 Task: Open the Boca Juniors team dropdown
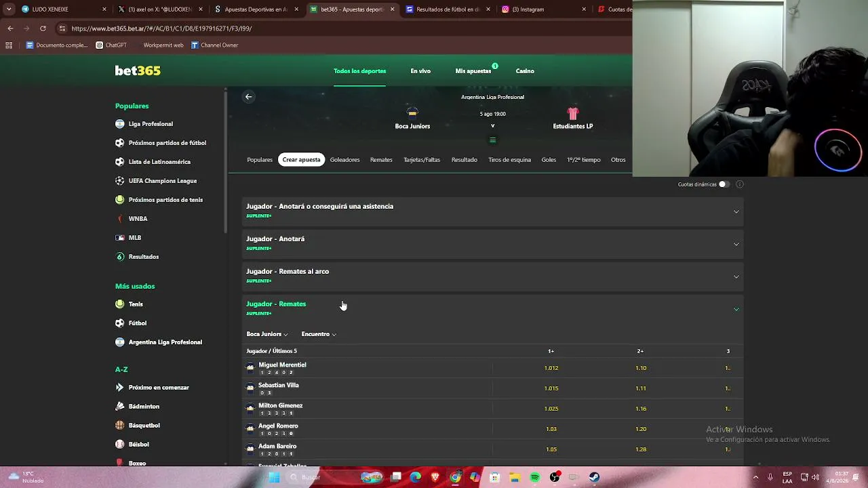[x=267, y=334]
